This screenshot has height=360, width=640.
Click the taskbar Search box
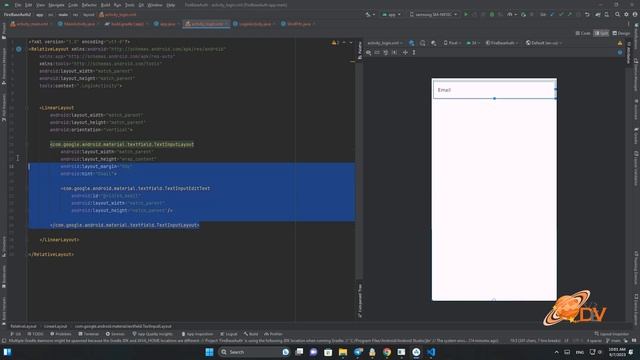click(x=254, y=352)
